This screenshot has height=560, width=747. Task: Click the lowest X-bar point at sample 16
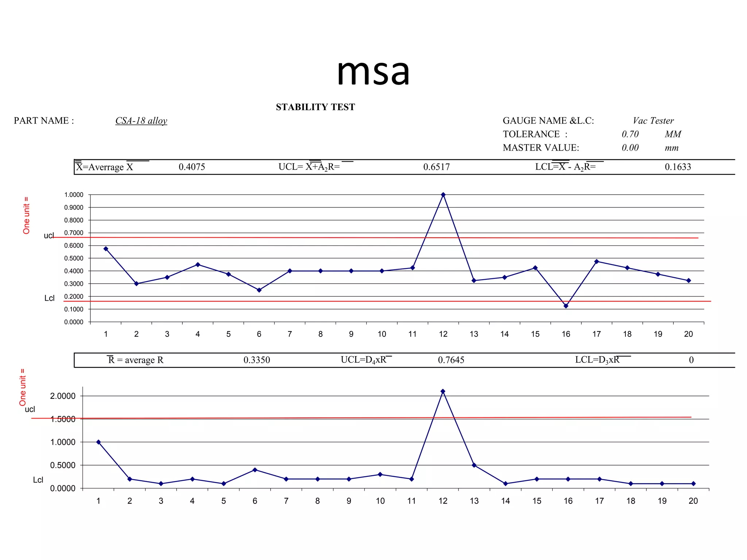[x=566, y=306]
